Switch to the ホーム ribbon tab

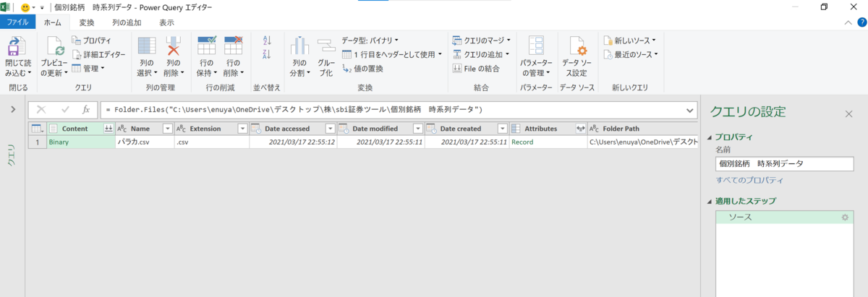[53, 22]
